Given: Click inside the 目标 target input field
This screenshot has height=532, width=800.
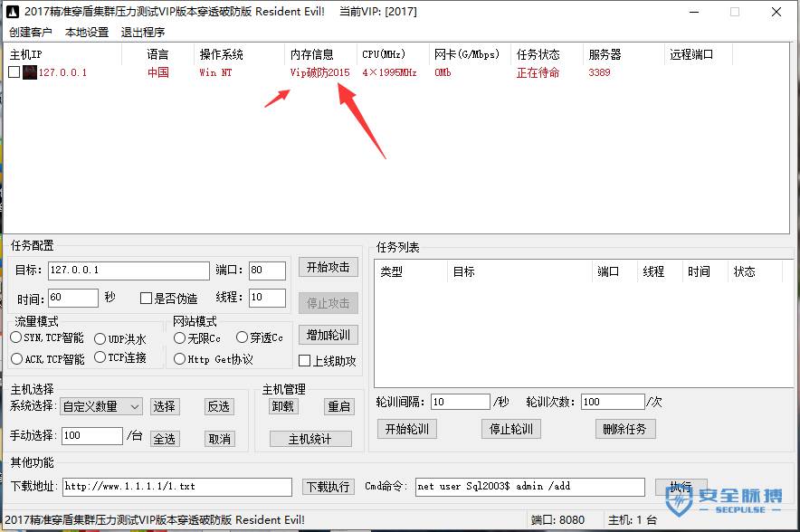Looking at the screenshot, I should 127,270.
